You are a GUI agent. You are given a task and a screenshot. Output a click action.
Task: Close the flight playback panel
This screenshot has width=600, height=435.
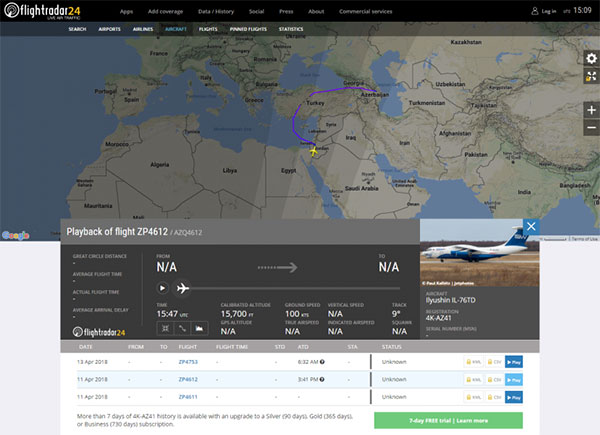(x=531, y=226)
